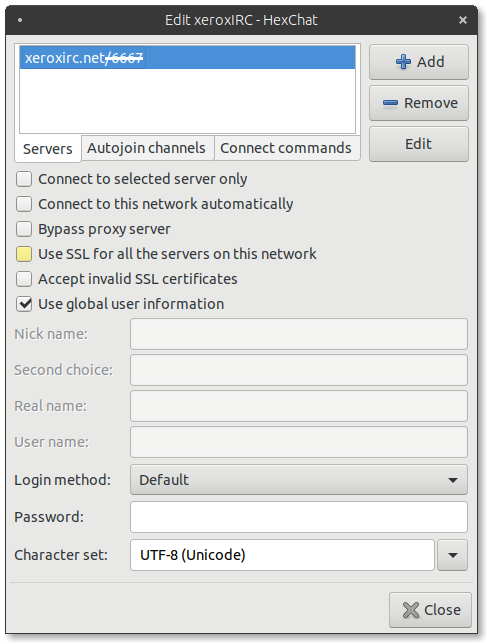
Task: Toggle Bypass proxy server checkbox
Action: pyautogui.click(x=24, y=229)
